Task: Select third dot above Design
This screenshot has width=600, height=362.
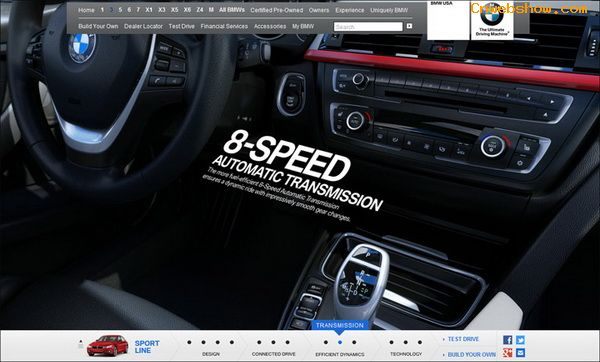Action: point(217,342)
